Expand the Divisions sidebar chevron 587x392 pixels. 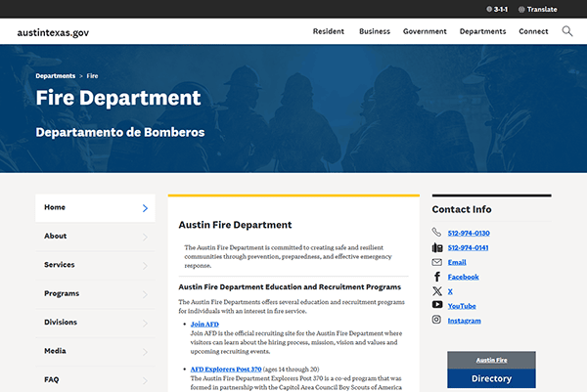coord(145,324)
